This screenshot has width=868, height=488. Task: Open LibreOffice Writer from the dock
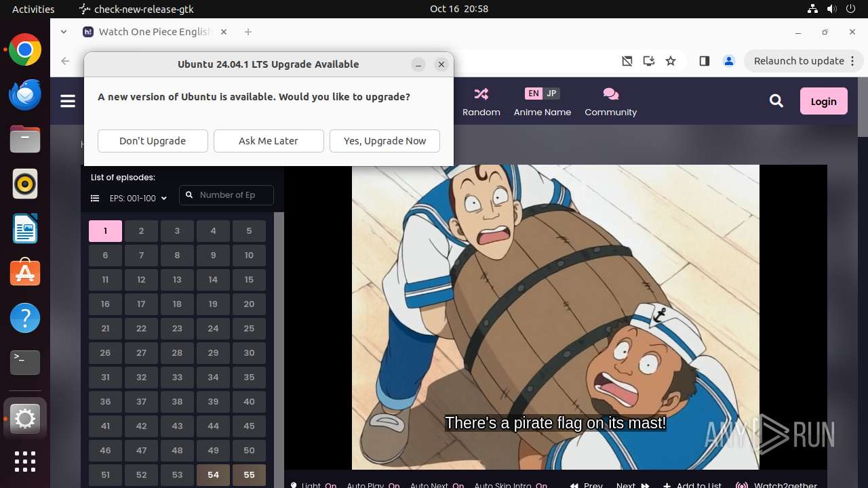tap(25, 229)
